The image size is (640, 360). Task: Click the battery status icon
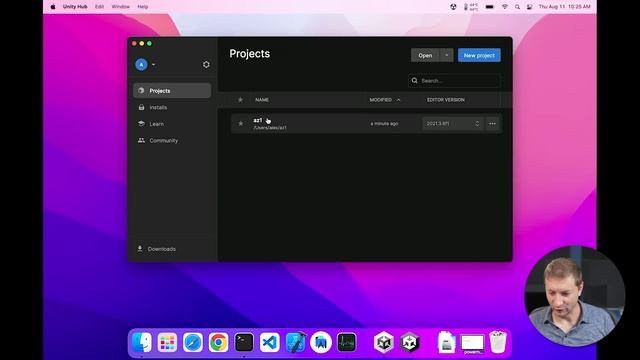point(489,7)
